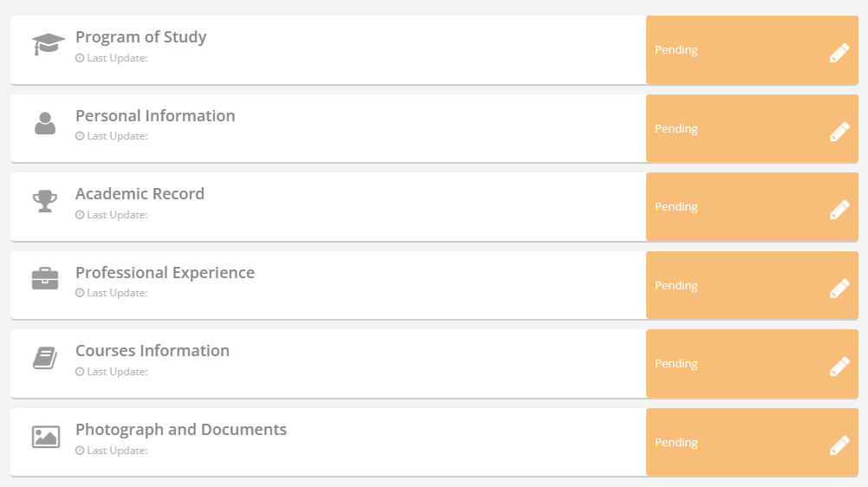Edit Personal Information using pencil icon
This screenshot has width=868, height=487.
pyautogui.click(x=839, y=132)
